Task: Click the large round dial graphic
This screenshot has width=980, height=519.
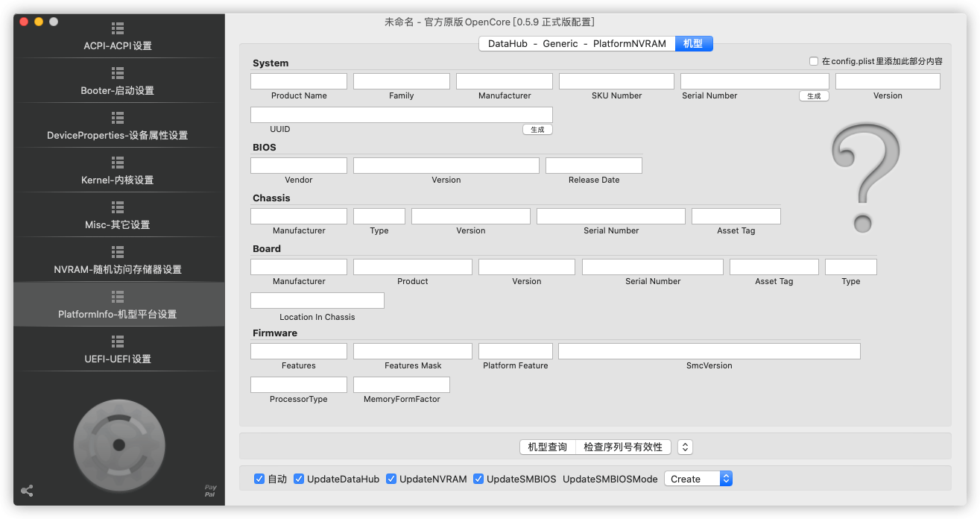Action: point(118,445)
